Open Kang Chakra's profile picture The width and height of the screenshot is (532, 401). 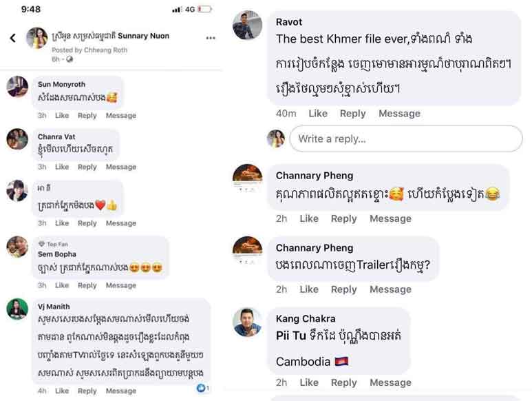[x=247, y=322]
